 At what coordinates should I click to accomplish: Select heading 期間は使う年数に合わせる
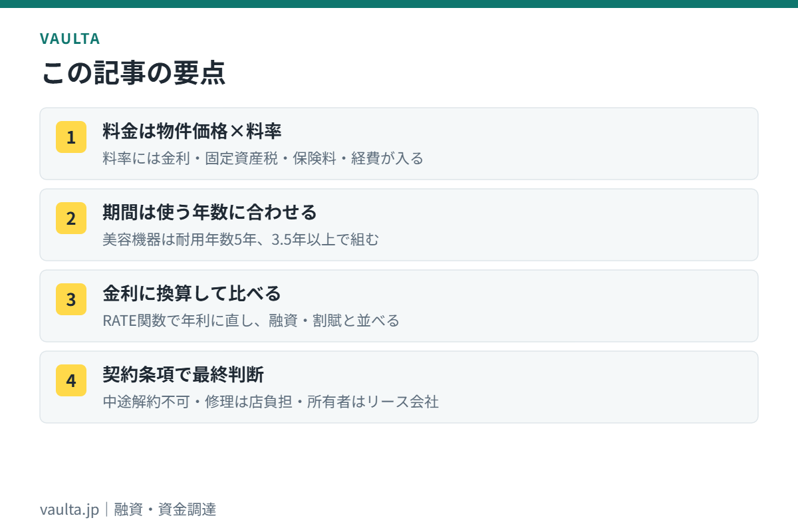209,212
